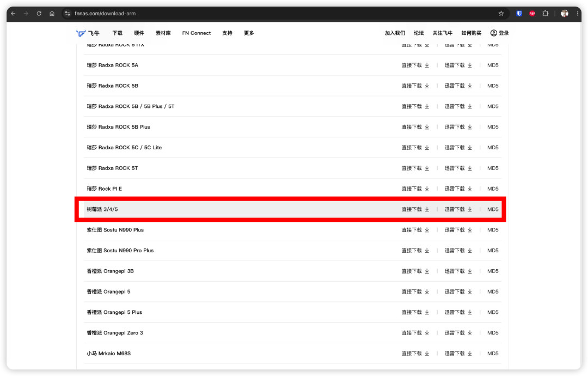Click 直接下载 for 香橙派 Orangepi 5 row
Image resolution: width=588 pixels, height=376 pixels.
pyautogui.click(x=415, y=292)
